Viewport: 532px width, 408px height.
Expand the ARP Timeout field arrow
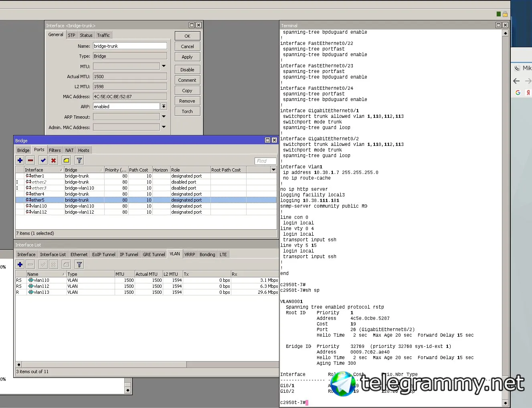point(164,117)
